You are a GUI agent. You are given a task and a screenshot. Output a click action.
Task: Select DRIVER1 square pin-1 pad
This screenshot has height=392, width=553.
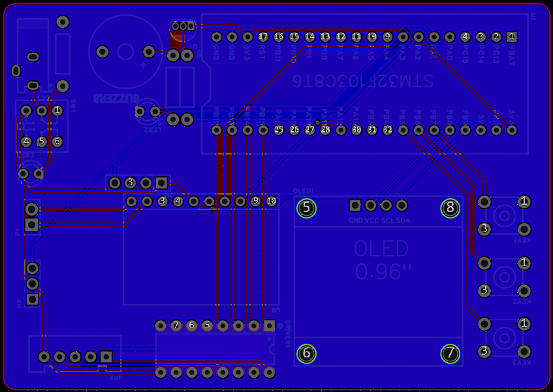[270, 325]
